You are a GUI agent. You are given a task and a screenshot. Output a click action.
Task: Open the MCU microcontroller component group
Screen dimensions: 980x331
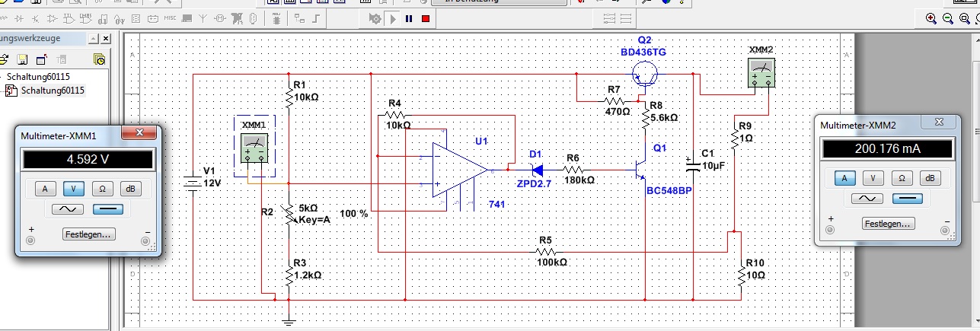(x=276, y=19)
